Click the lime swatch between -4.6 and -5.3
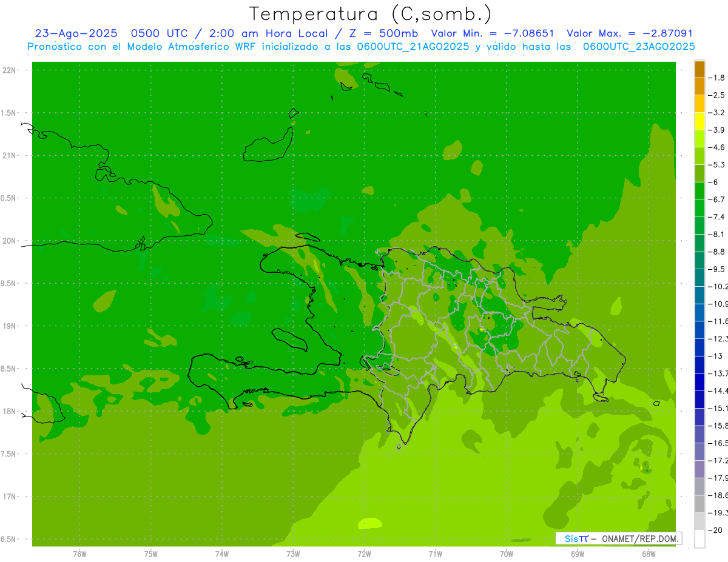The image size is (728, 562). pos(699,156)
